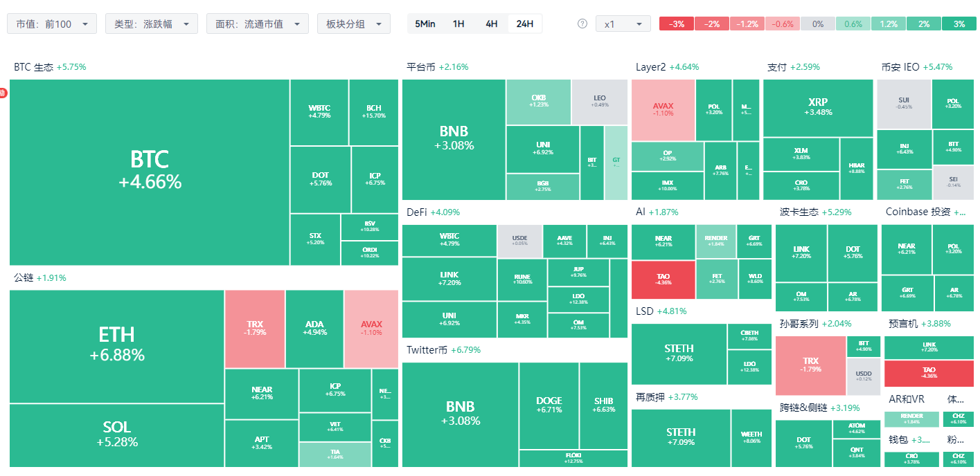Open the 面积: 流通市值 dropdown
The image size is (980, 476).
click(258, 24)
